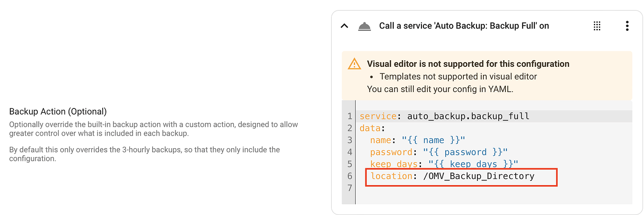
Task: Click the password template line in YAML
Action: (x=439, y=152)
